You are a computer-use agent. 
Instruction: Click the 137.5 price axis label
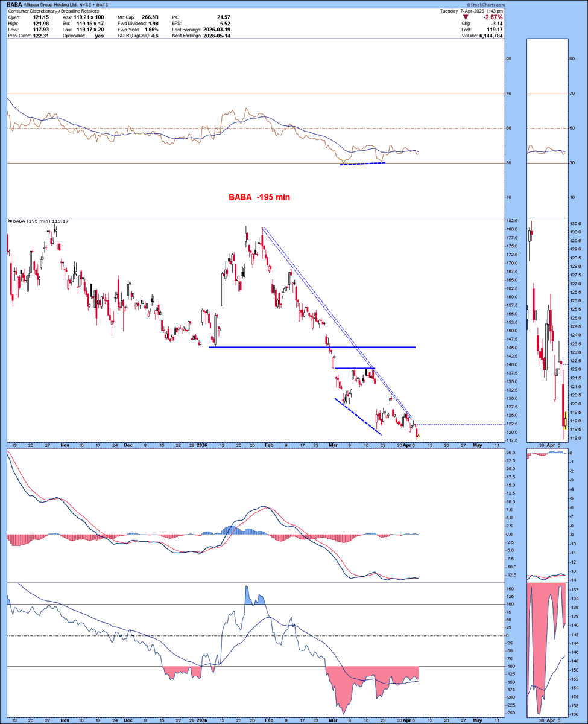513,373
